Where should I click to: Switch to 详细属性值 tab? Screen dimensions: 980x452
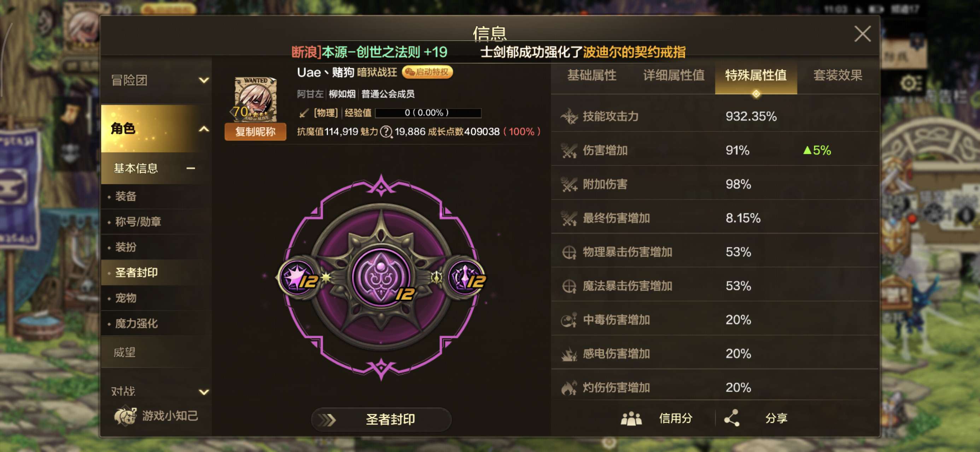pos(673,75)
